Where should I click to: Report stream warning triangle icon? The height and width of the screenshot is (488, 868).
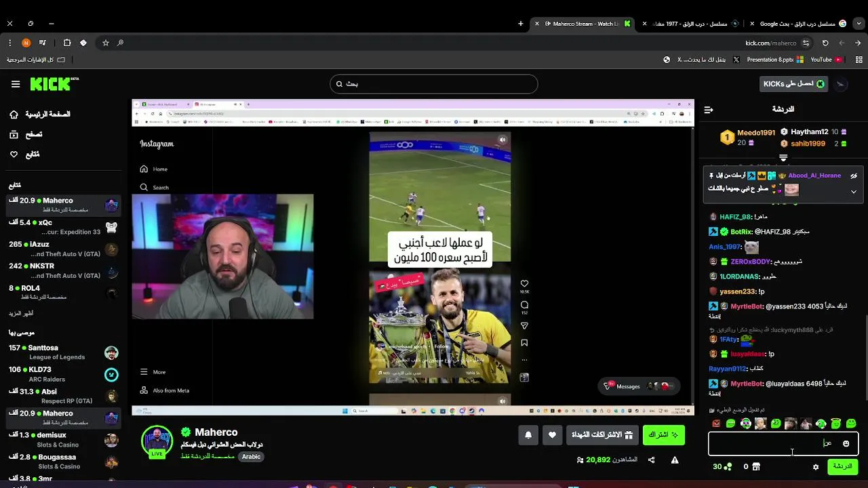(675, 460)
